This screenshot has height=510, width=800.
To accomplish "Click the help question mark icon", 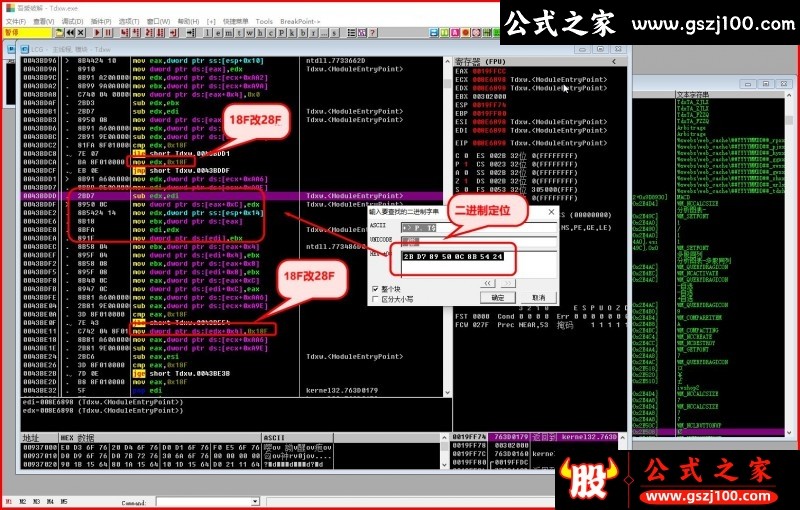I will tap(372, 33).
